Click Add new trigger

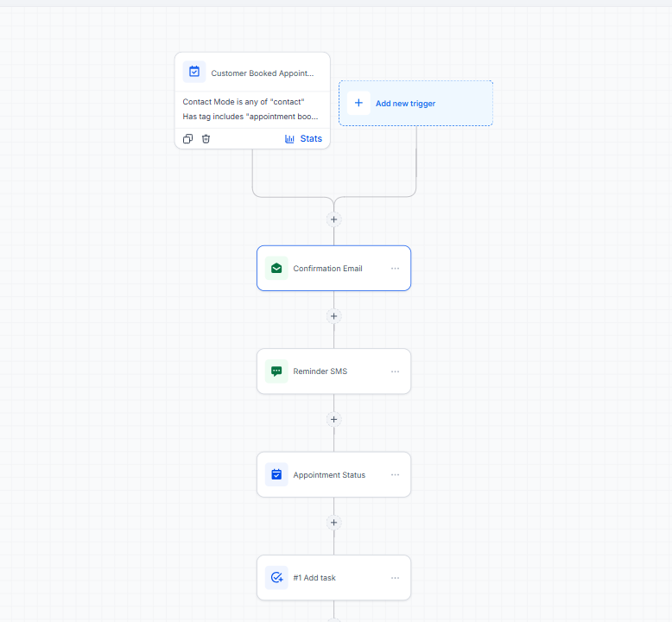415,104
